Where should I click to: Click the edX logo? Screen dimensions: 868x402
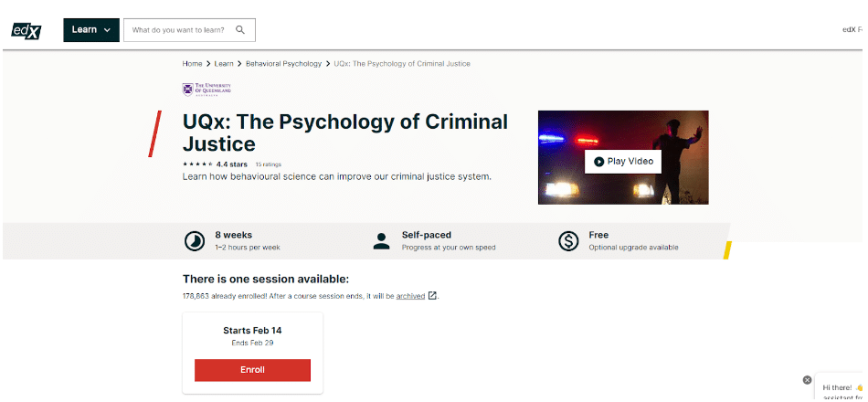click(26, 31)
